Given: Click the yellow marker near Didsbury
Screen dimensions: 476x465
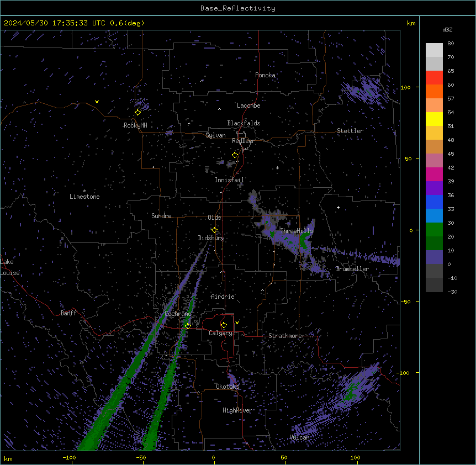Looking at the screenshot, I should pos(215,230).
